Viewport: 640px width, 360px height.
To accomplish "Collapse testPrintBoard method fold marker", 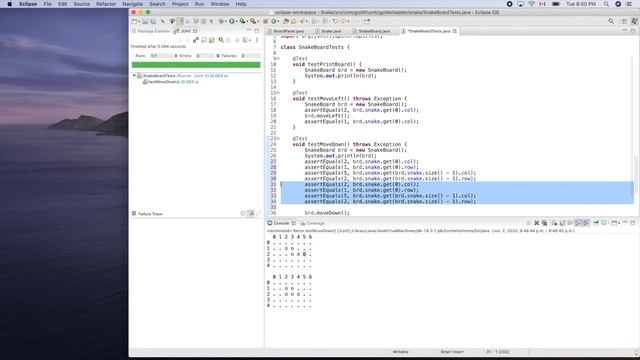I will (278, 58).
